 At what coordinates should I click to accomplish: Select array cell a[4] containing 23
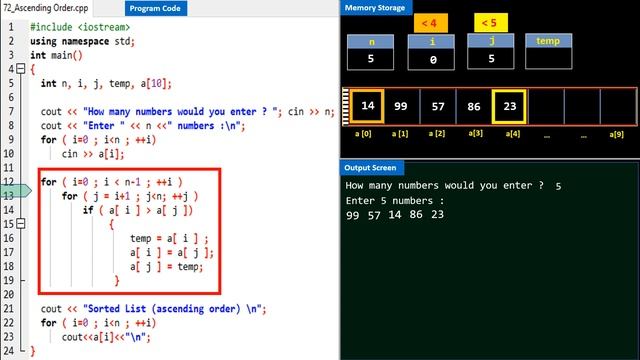click(509, 107)
